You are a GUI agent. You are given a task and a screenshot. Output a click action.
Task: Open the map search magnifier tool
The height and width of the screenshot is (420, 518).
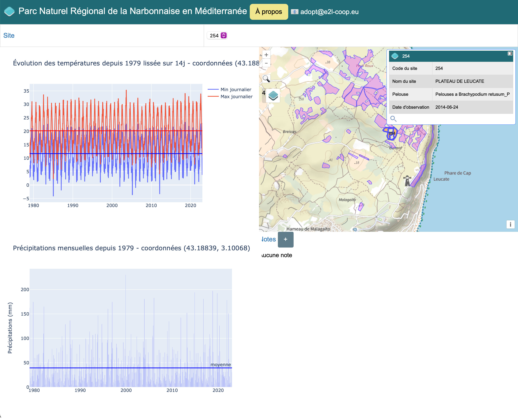(x=266, y=79)
